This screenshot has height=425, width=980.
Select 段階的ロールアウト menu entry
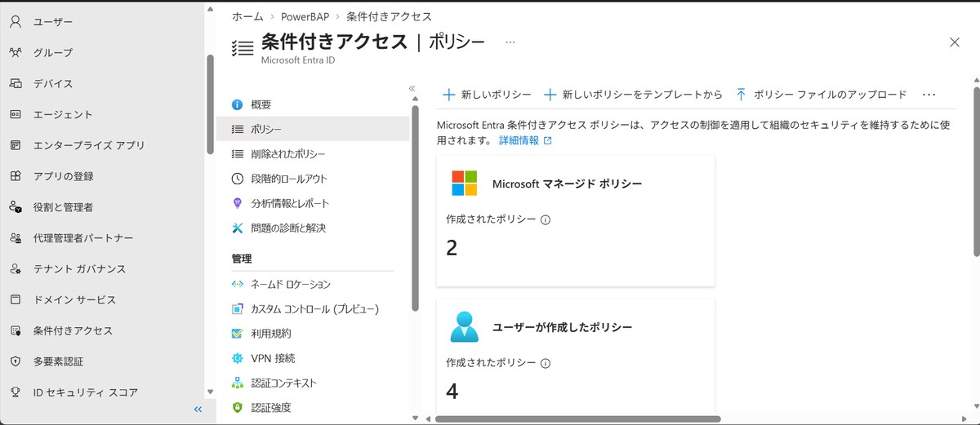coord(313,179)
